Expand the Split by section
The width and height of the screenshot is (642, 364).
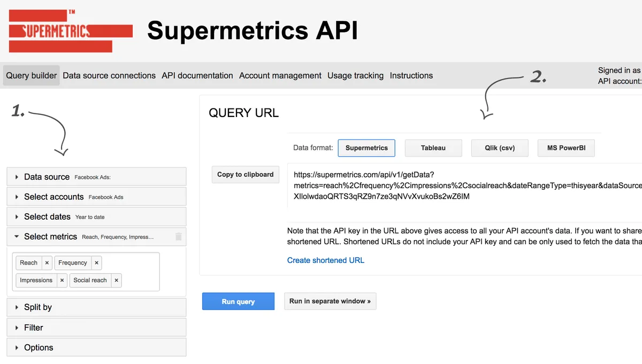pos(37,307)
